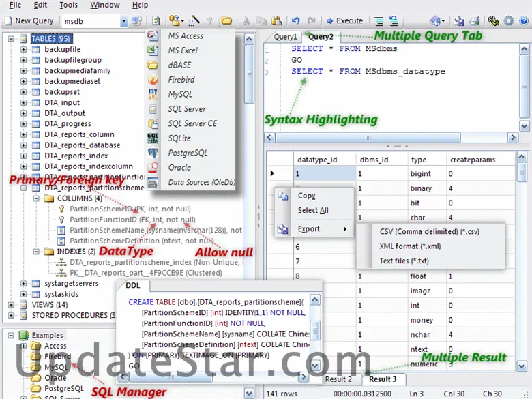Click the Undo arrow icon
This screenshot has width=532, height=399.
click(296, 21)
